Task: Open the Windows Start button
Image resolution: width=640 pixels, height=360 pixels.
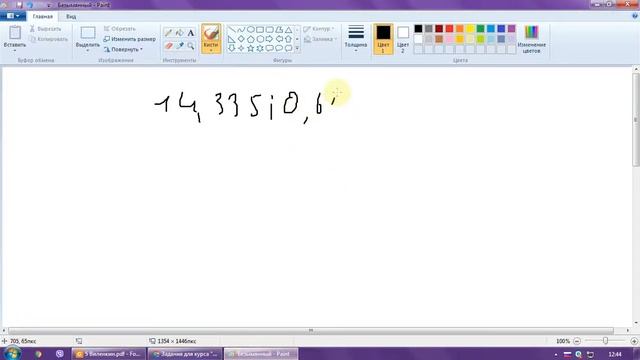Action: tap(12, 353)
